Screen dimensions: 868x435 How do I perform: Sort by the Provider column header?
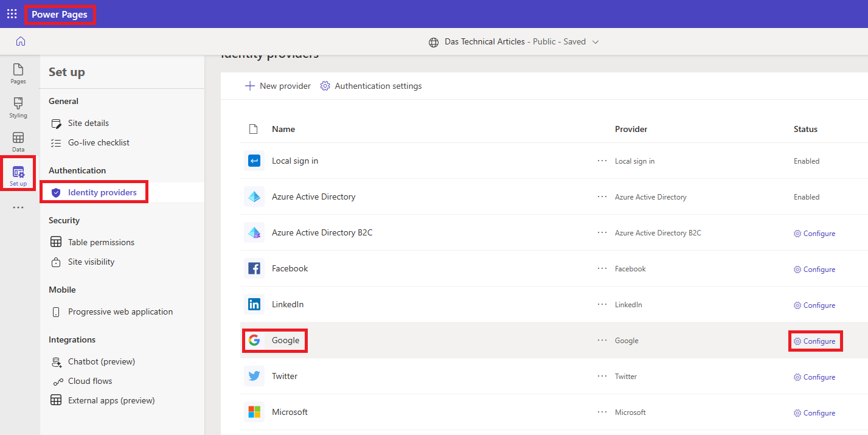point(631,129)
